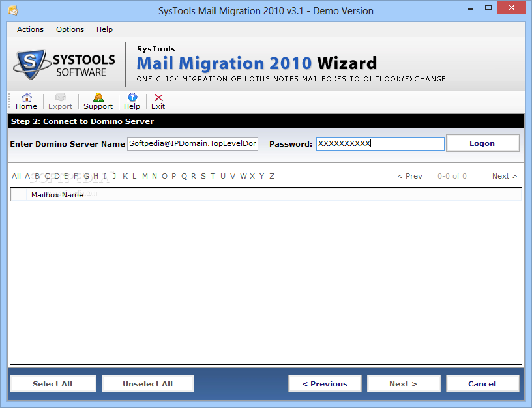The width and height of the screenshot is (532, 408).
Task: Filter mailboxes by letter Y
Action: (261, 176)
